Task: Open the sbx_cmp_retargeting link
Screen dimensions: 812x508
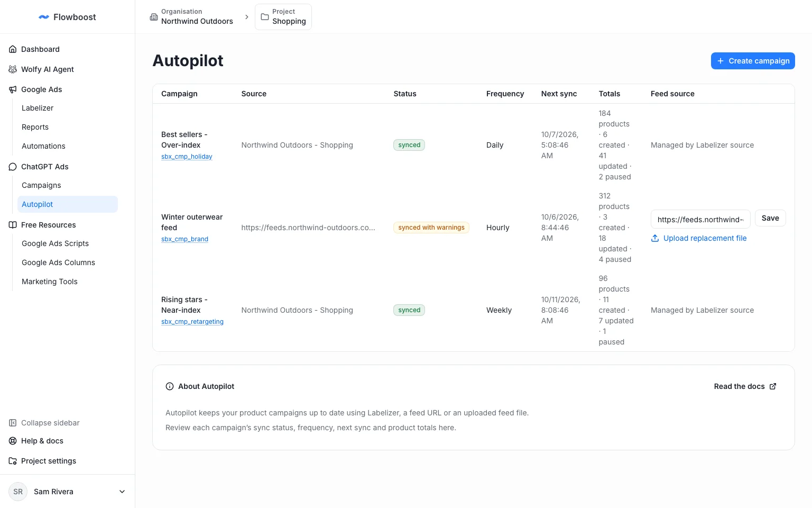Action: pos(192,322)
